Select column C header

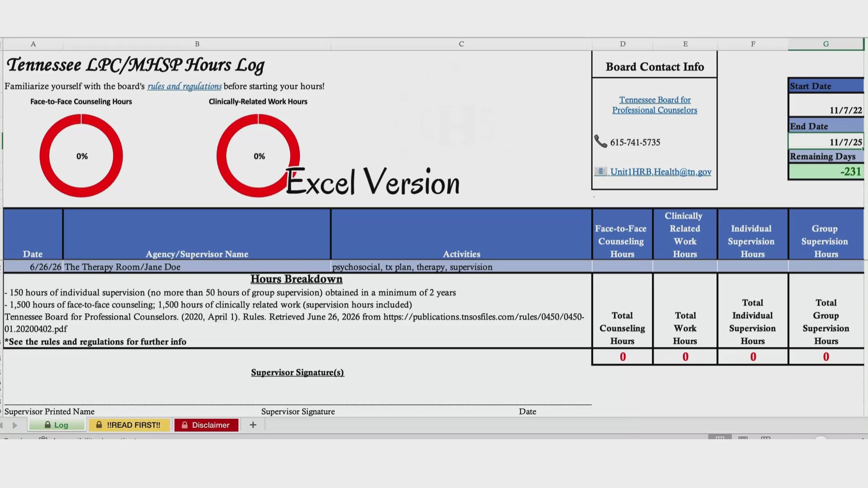pos(461,44)
